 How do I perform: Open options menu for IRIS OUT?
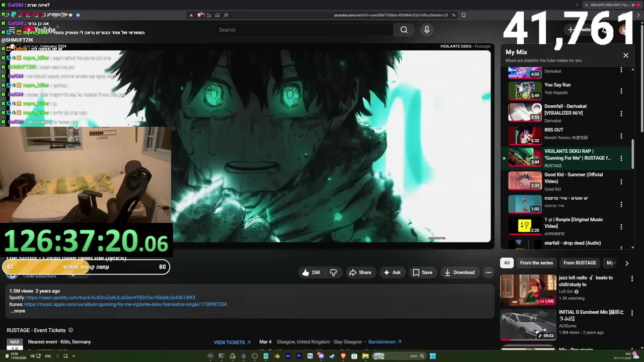pos(621,136)
